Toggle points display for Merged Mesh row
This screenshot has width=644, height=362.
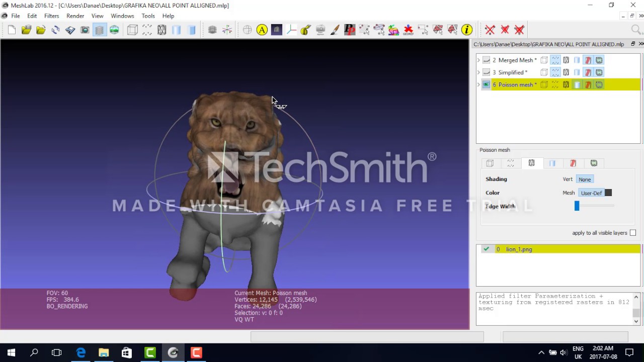click(555, 60)
